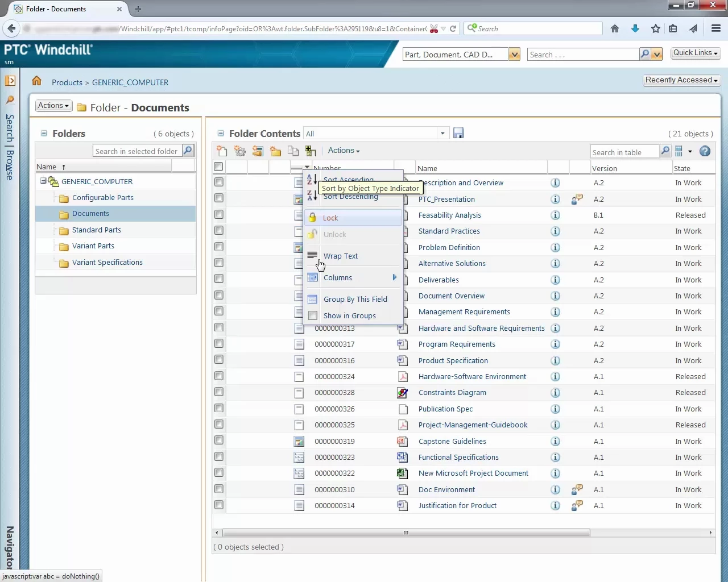The height and width of the screenshot is (582, 728).
Task: Click the New Part gear icon
Action: coord(240,151)
